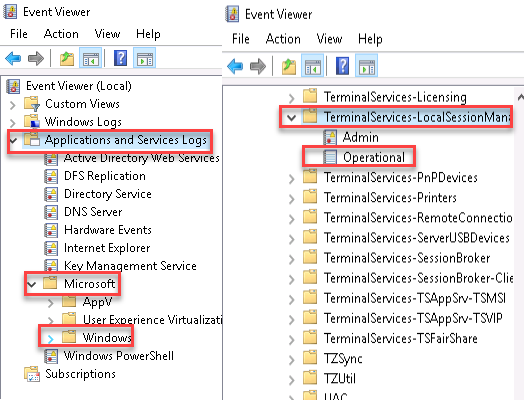The height and width of the screenshot is (400, 524).
Task: Expand the Windows folder under Microsoft
Action: (51, 339)
